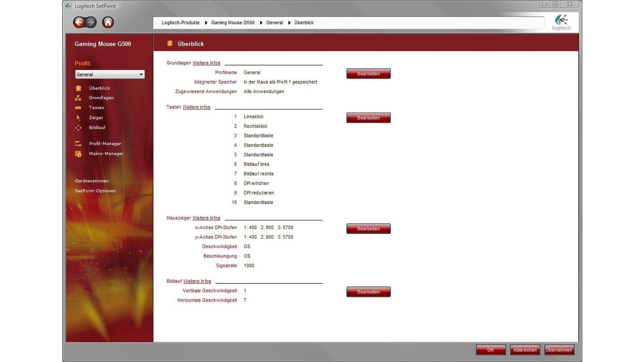Click Überblick in the breadcrumb

point(304,22)
